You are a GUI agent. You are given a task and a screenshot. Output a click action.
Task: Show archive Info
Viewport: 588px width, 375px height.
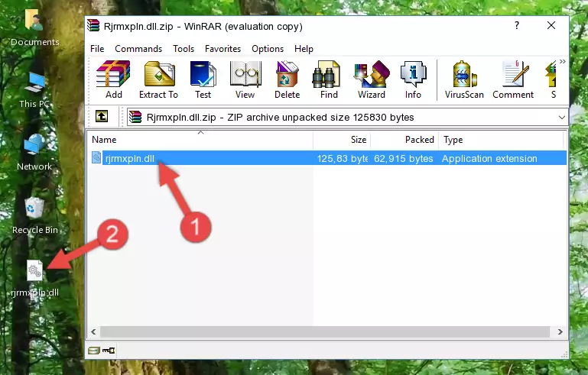tap(413, 79)
